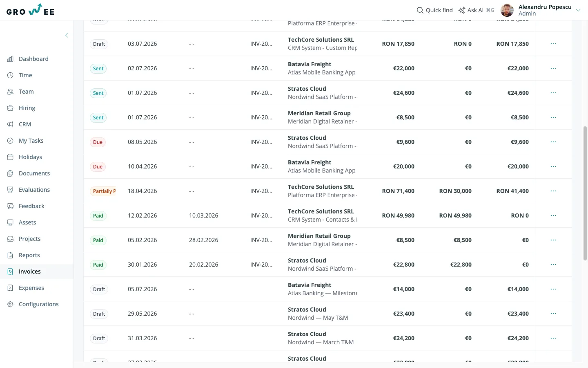The image size is (588, 368).
Task: Open actions menu for RON 71,400 invoice
Action: pos(553,191)
